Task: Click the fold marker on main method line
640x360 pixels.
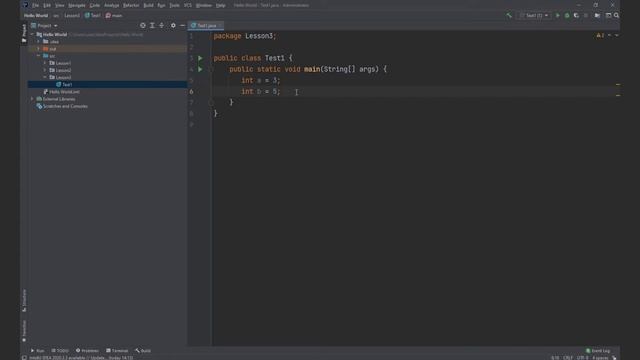Action: tap(211, 69)
